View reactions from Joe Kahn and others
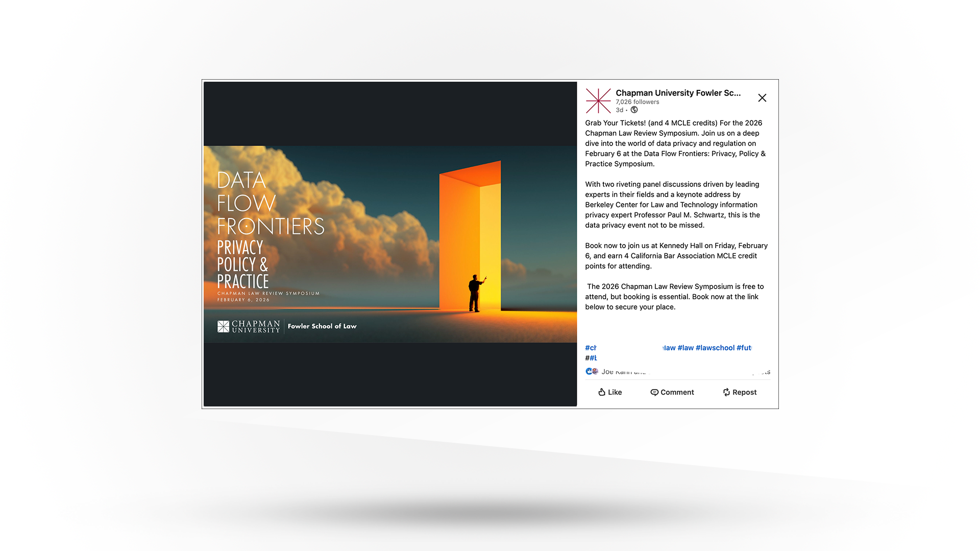 pos(623,372)
